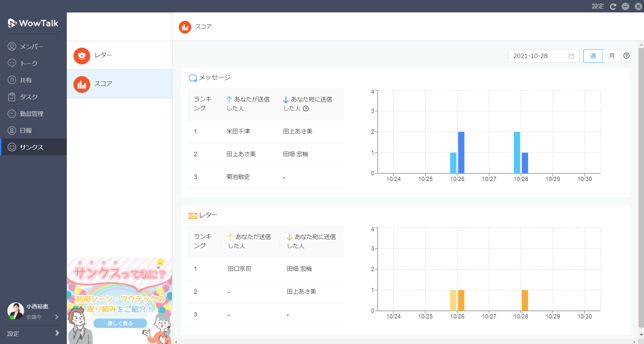This screenshot has height=344, width=644.
Task: Select the レター tulip icon
Action: pyautogui.click(x=82, y=56)
